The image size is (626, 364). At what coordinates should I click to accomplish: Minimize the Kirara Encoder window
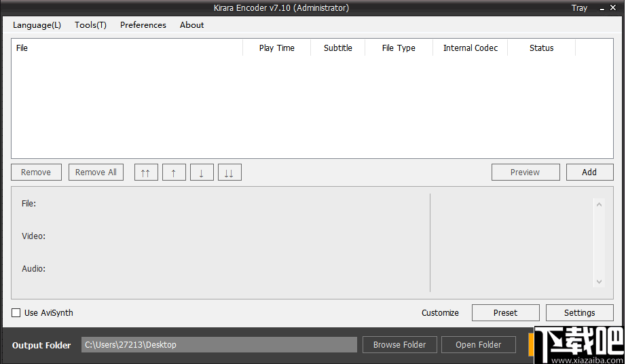(602, 8)
